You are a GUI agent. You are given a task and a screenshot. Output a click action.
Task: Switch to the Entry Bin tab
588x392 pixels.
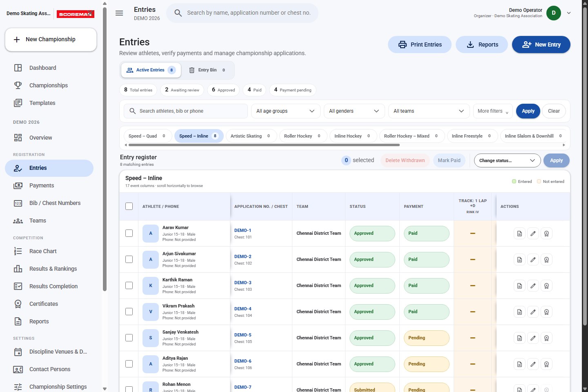pos(207,70)
